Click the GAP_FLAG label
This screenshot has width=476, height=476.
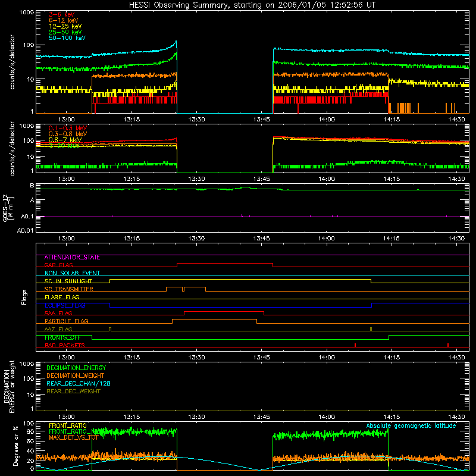(58, 265)
